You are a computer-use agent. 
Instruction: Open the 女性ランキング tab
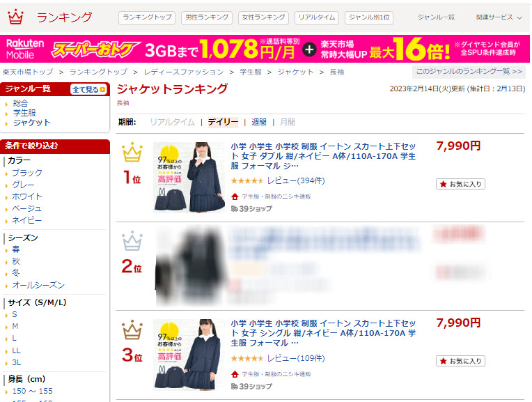[x=264, y=17]
